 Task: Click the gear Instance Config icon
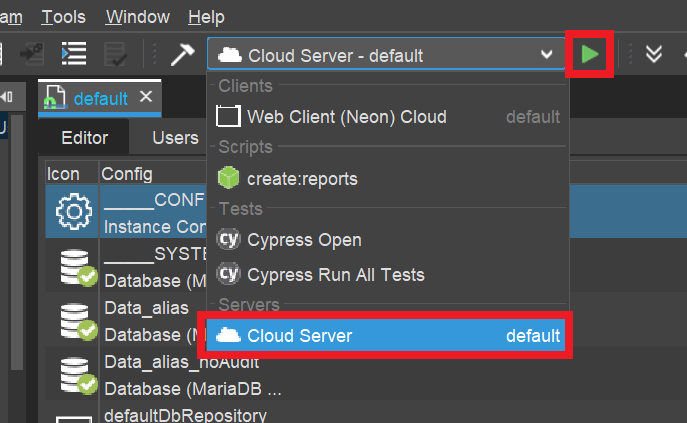pos(73,211)
